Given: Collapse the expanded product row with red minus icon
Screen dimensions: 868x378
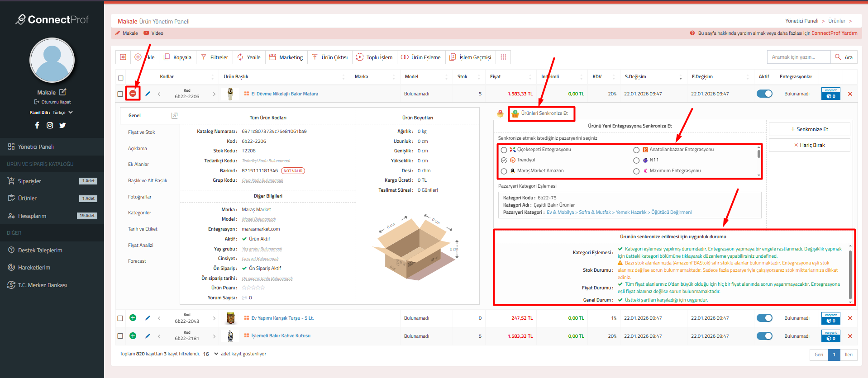Looking at the screenshot, I should click(x=133, y=94).
